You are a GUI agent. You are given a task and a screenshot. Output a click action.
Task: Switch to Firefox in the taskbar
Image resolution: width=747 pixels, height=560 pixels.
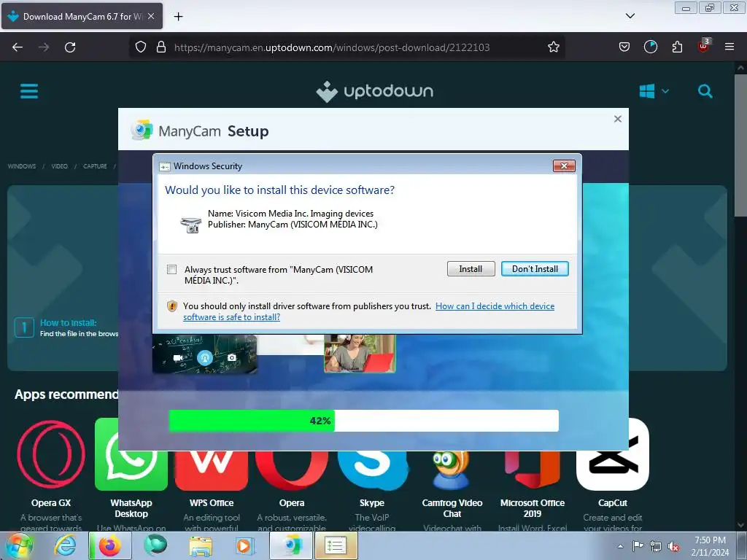click(x=110, y=545)
